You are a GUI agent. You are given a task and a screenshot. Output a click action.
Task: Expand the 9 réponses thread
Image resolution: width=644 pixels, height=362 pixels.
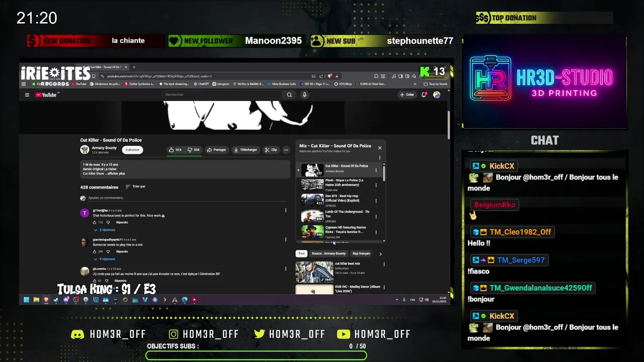click(x=104, y=259)
